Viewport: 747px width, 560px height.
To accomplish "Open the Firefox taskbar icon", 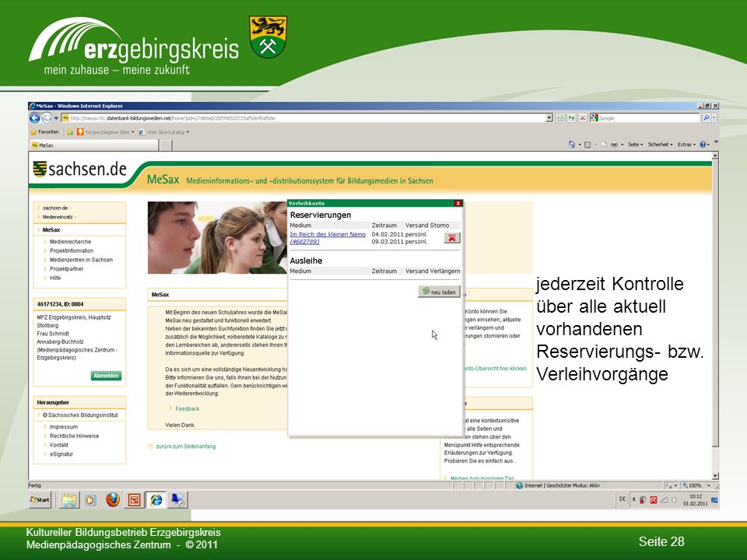I will coord(112,500).
